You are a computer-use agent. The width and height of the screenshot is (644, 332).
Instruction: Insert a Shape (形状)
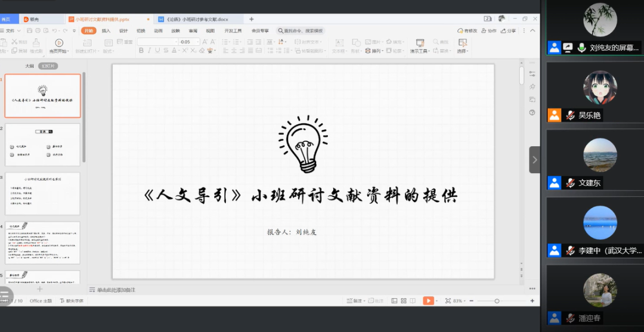click(x=356, y=46)
